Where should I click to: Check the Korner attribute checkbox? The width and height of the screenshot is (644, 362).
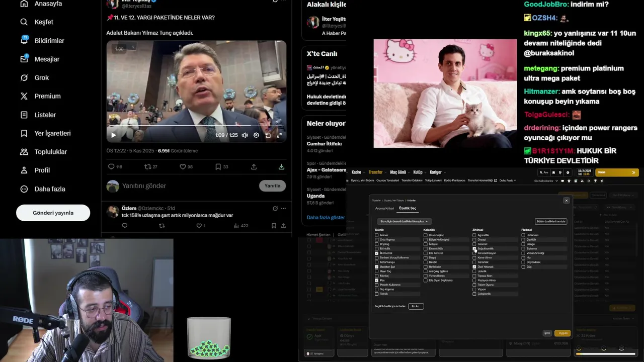point(376,235)
